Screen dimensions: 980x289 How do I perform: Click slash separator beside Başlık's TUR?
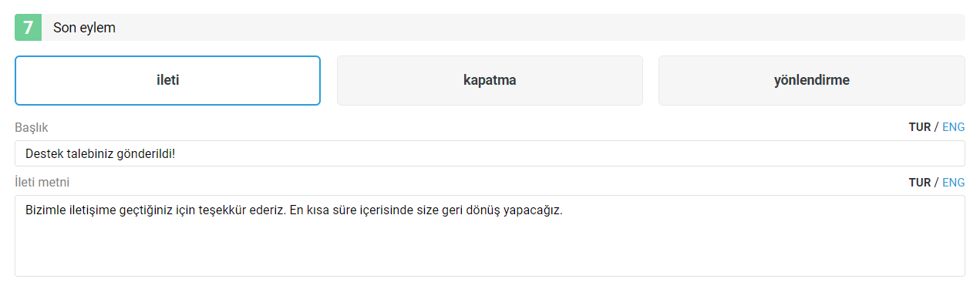pyautogui.click(x=936, y=127)
